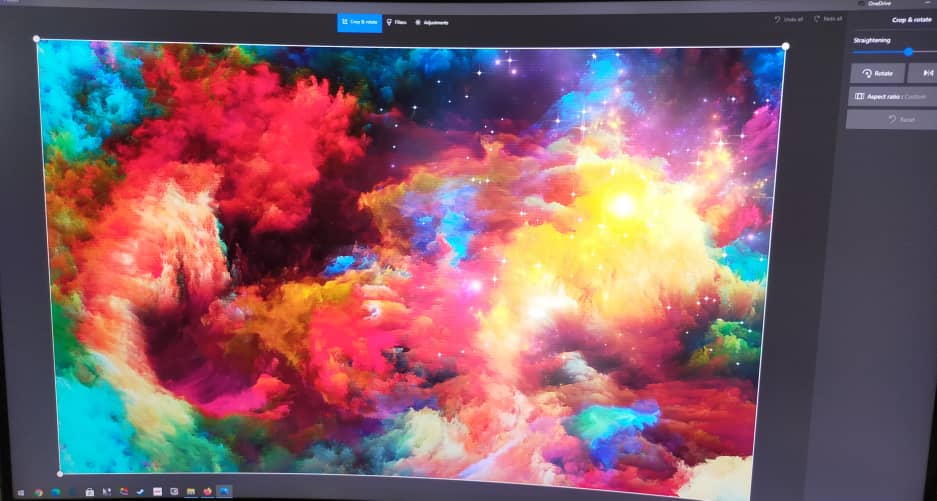Open the Windows Start menu

(x=21, y=493)
